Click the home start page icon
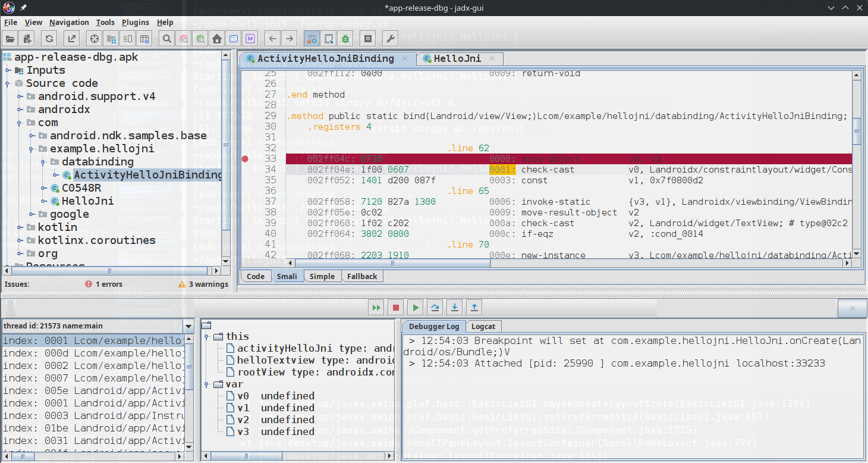The height and width of the screenshot is (463, 868). [217, 39]
